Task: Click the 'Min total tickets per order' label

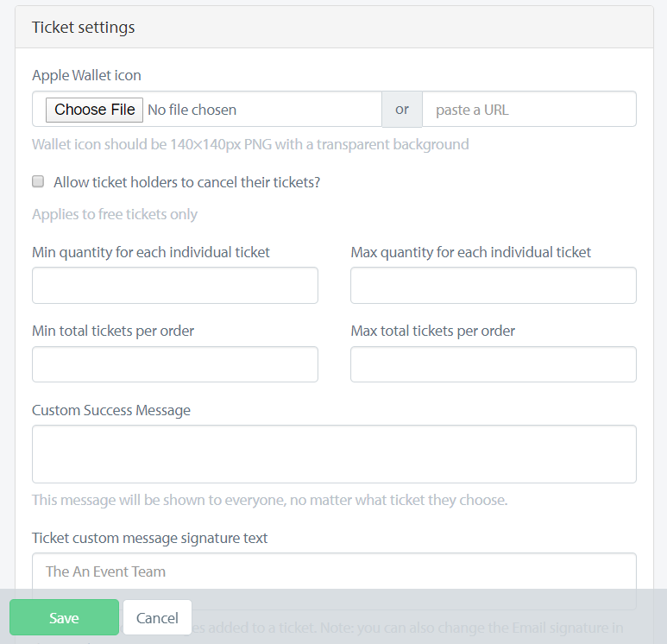Action: 113,331
